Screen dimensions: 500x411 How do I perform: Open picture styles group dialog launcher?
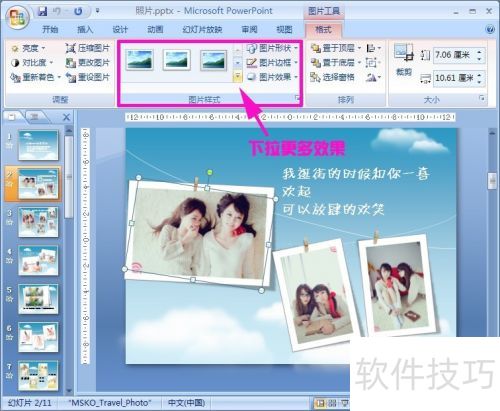[x=297, y=98]
